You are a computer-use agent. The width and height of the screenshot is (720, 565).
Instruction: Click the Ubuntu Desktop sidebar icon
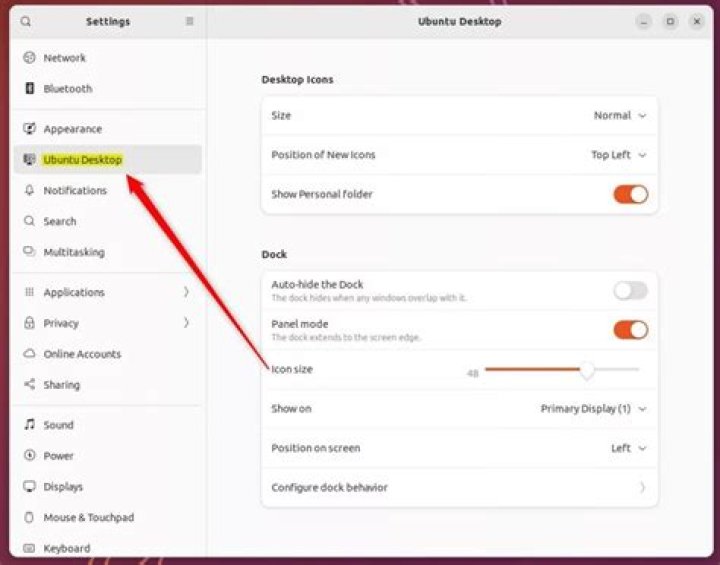(x=29, y=159)
